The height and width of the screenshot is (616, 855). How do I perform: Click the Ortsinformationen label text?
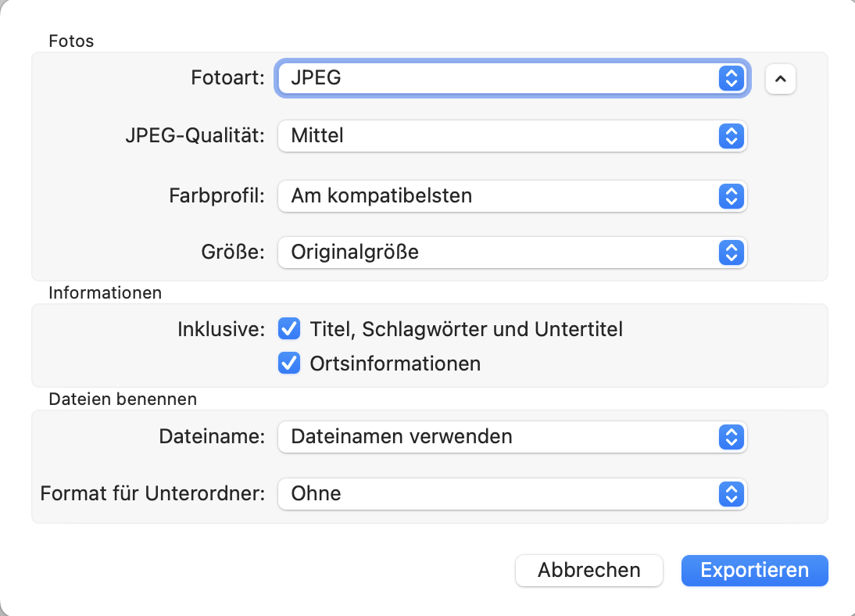(x=395, y=364)
